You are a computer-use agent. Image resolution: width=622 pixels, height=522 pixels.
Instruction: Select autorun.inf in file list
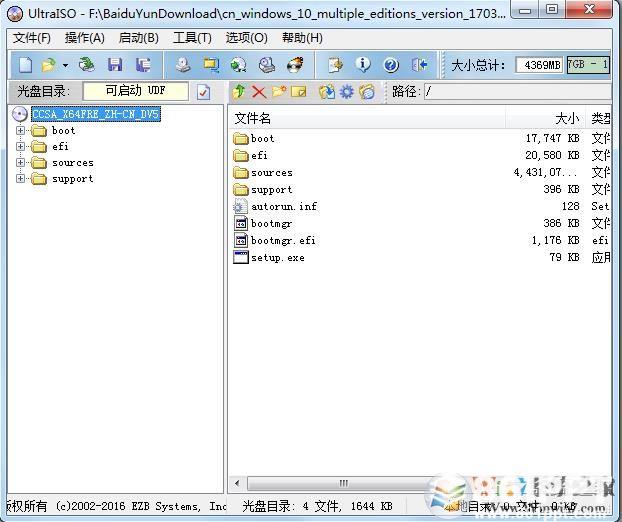pyautogui.click(x=284, y=206)
